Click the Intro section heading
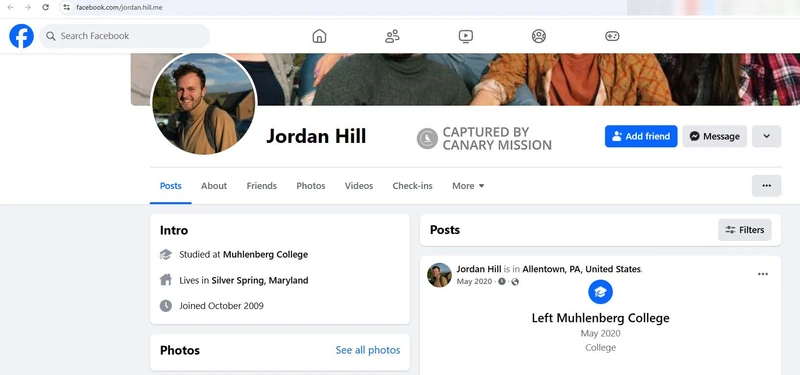800x375 pixels. (174, 230)
